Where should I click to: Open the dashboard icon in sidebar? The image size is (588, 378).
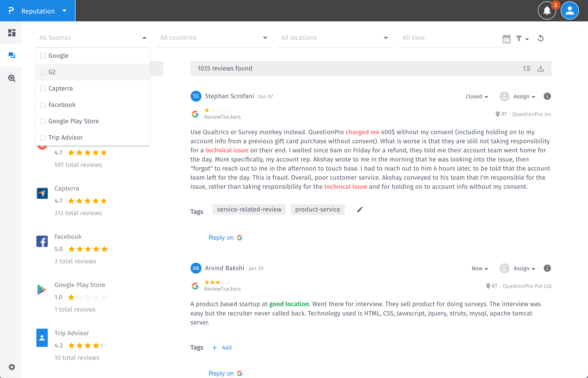12,33
